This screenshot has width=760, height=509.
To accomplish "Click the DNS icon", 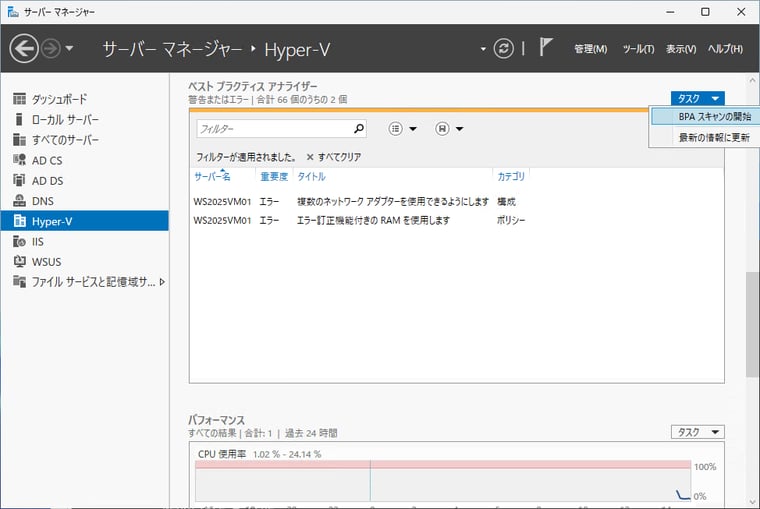I will 19,201.
